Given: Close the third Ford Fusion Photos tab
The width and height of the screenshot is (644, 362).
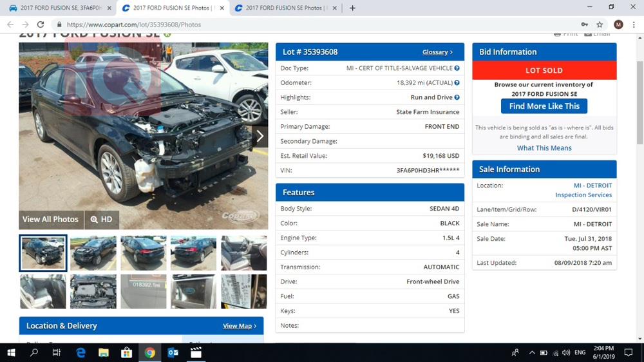Looking at the screenshot, I should tap(334, 8).
